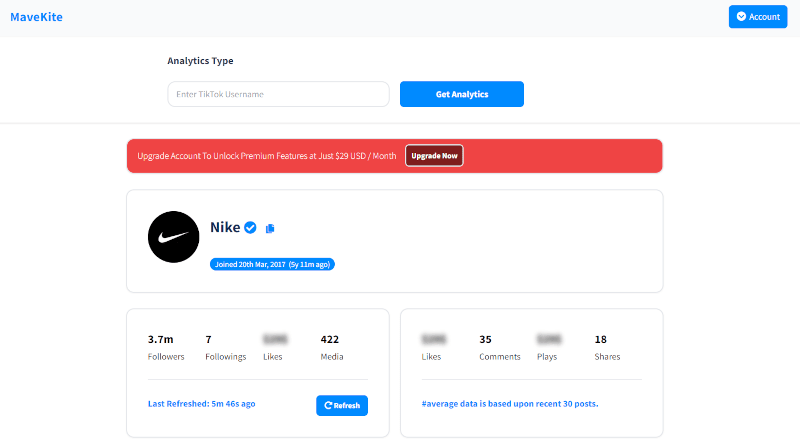Click the MaveKite logo
This screenshot has height=448, width=801.
35,16
